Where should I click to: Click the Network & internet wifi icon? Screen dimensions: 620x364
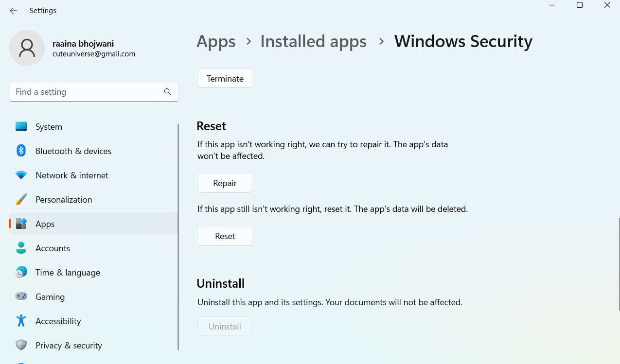tap(21, 175)
